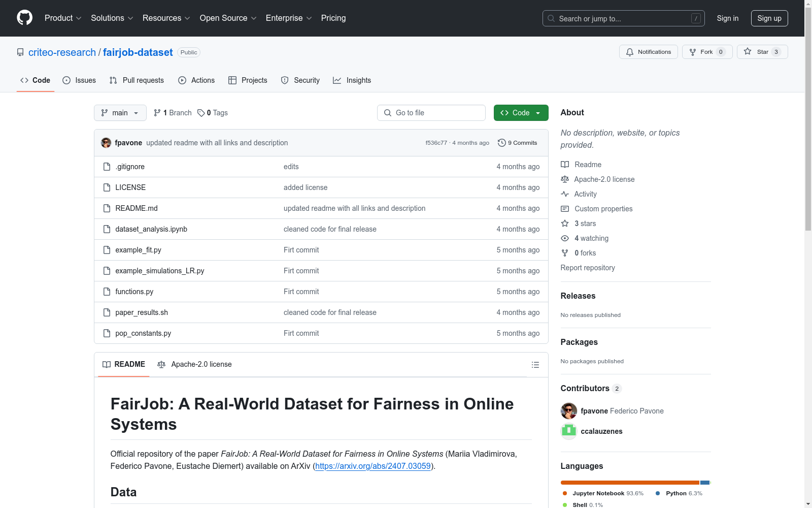Open the fairjob-dataset repository link
The width and height of the screenshot is (812, 508).
[138, 52]
